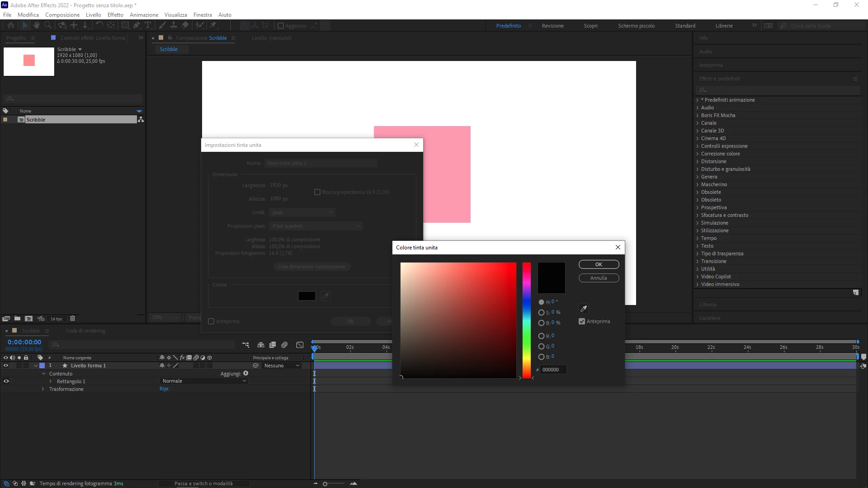This screenshot has width=868, height=488.
Task: Select the Type text tool
Action: point(148,25)
